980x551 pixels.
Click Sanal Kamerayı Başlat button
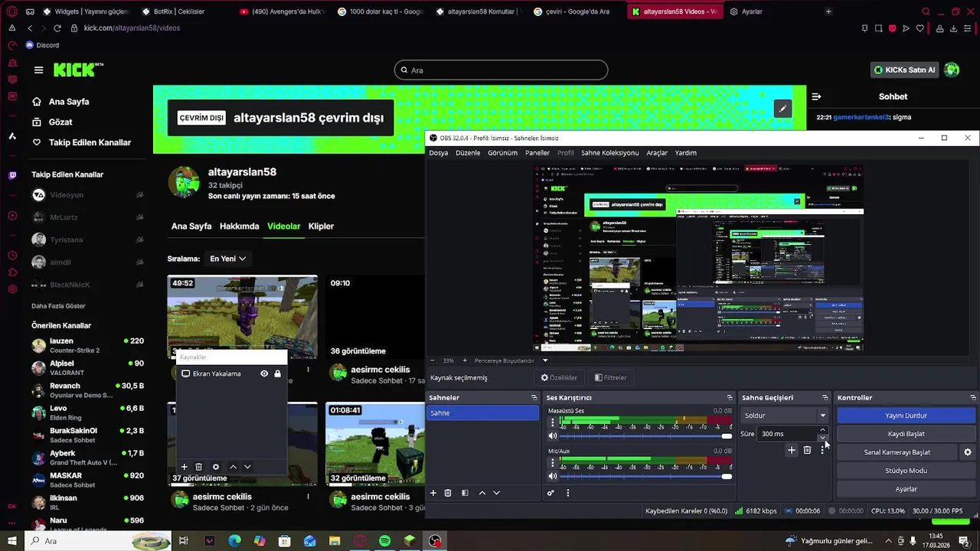pyautogui.click(x=897, y=452)
